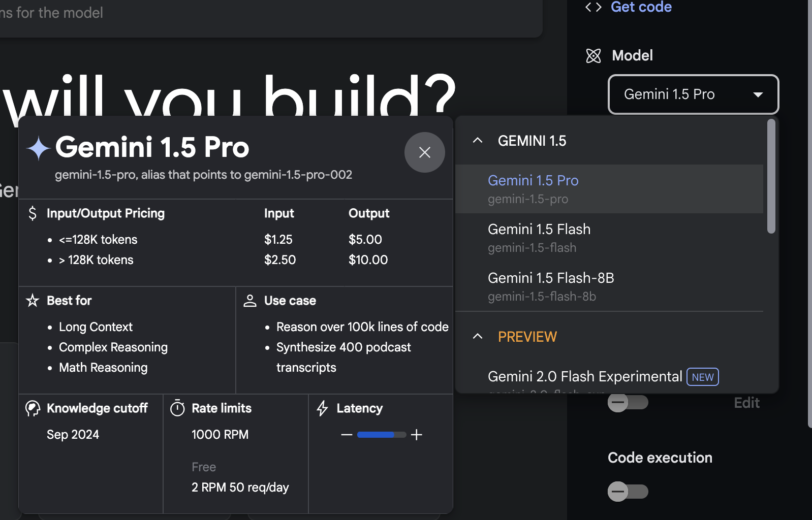Click the model list scrollbar

pyautogui.click(x=771, y=176)
